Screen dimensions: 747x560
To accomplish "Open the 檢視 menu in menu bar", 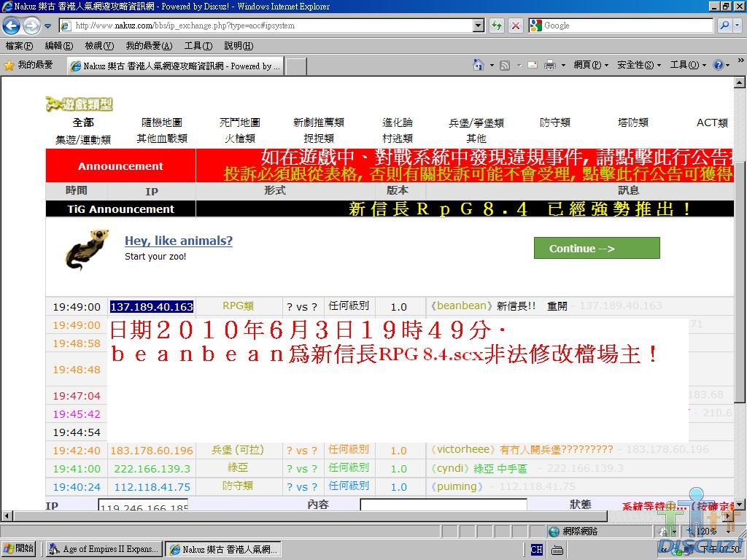I will tap(98, 46).
